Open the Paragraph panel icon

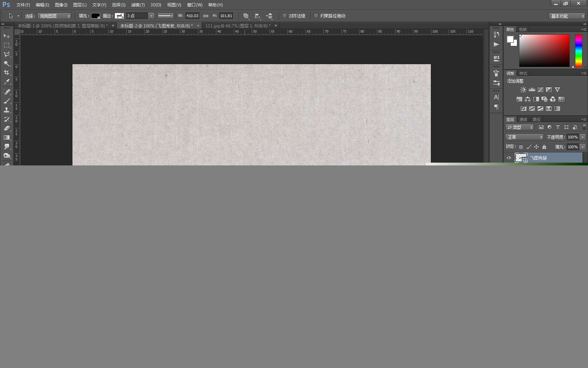pos(496,107)
